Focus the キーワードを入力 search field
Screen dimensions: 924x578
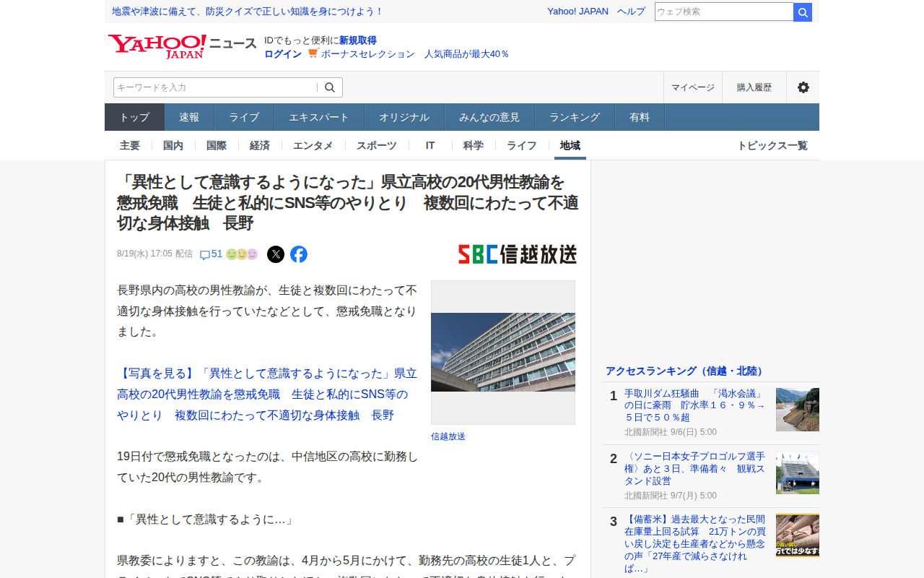pos(215,87)
